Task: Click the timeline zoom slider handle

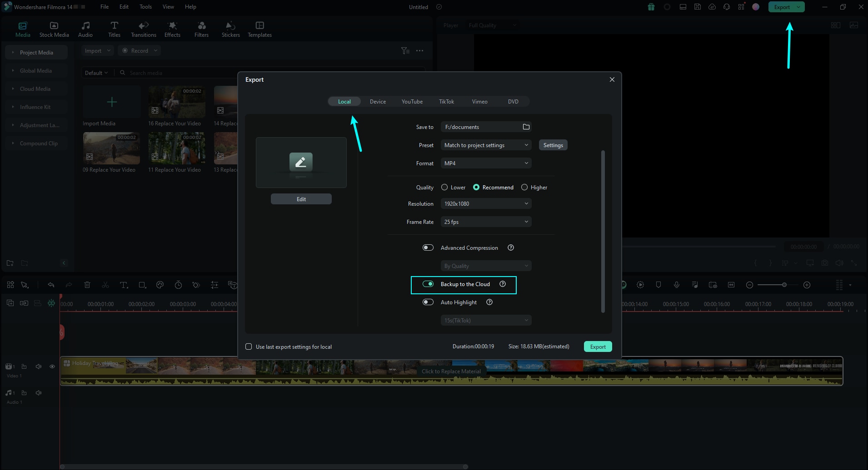Action: (x=784, y=285)
